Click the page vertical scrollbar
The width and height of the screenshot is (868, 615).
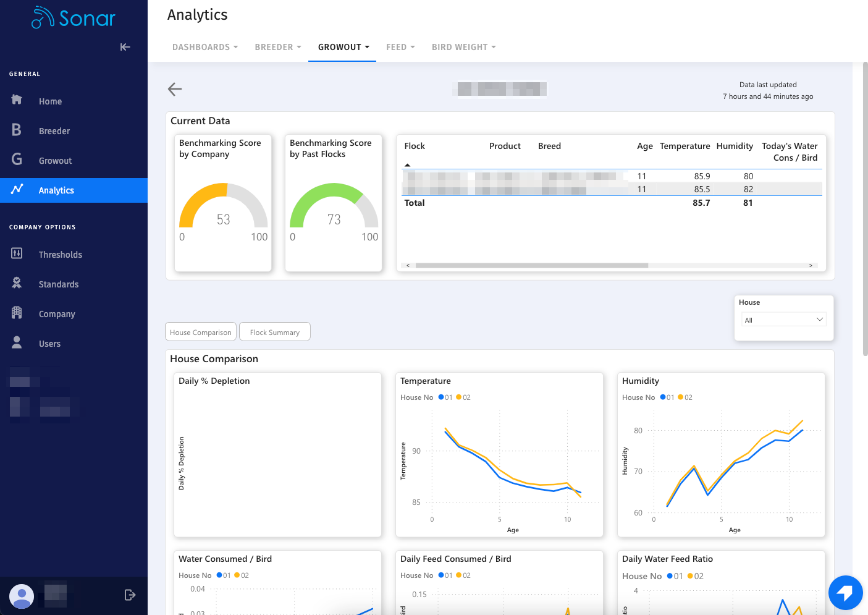[865, 209]
